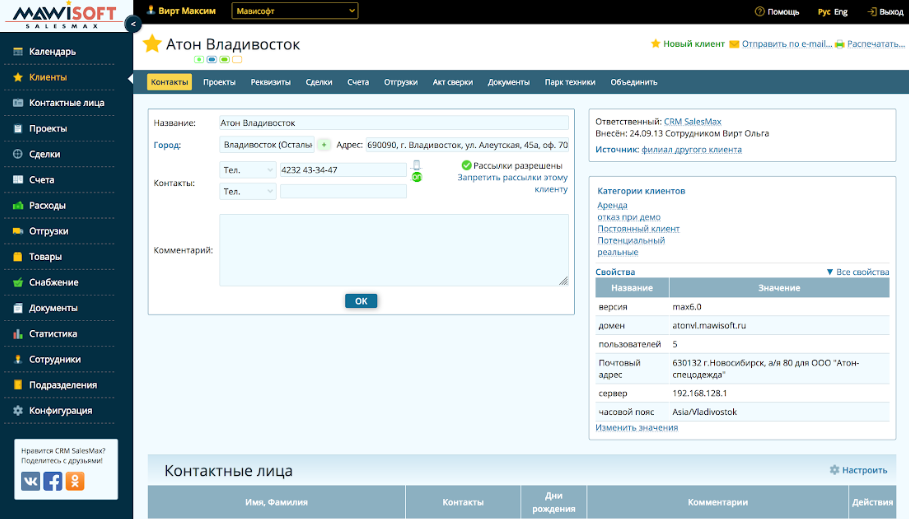Click the Аренда category link
Viewport: 909px width, 519px height.
point(612,205)
